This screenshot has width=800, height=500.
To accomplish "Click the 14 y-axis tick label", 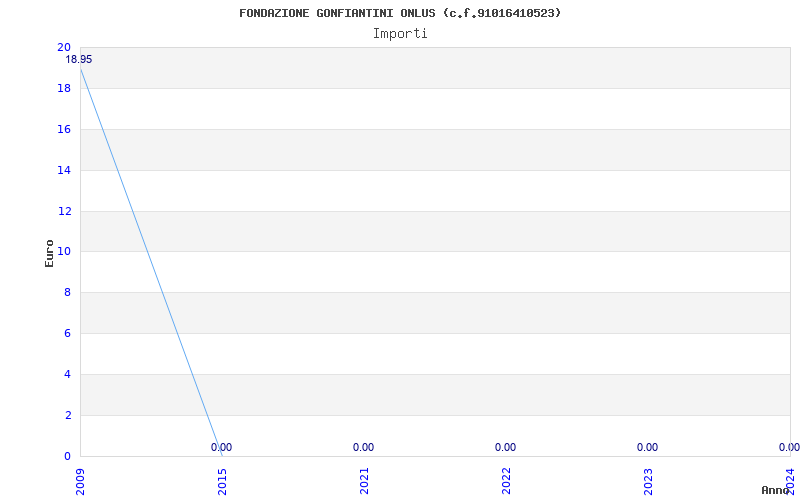I will click(64, 170).
